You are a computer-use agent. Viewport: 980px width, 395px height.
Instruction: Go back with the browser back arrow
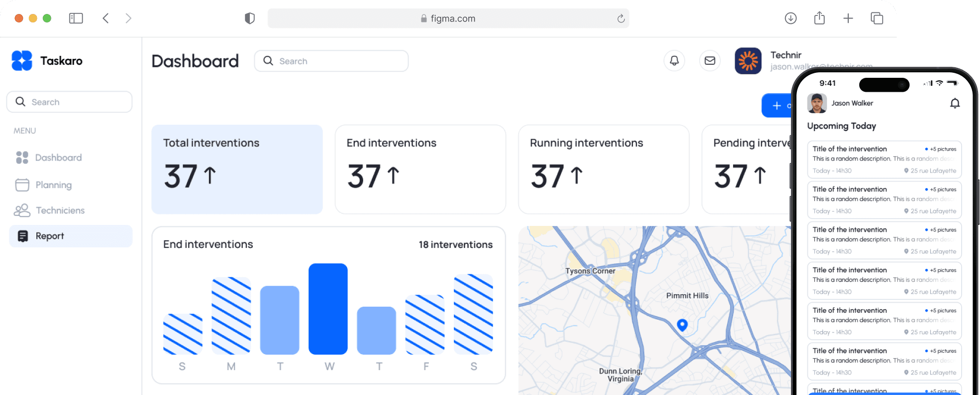[106, 18]
